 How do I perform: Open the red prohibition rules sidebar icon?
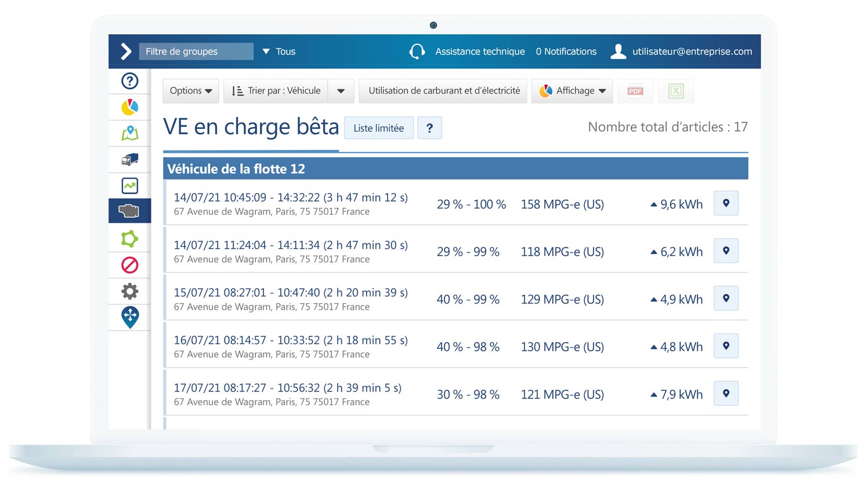click(x=130, y=265)
